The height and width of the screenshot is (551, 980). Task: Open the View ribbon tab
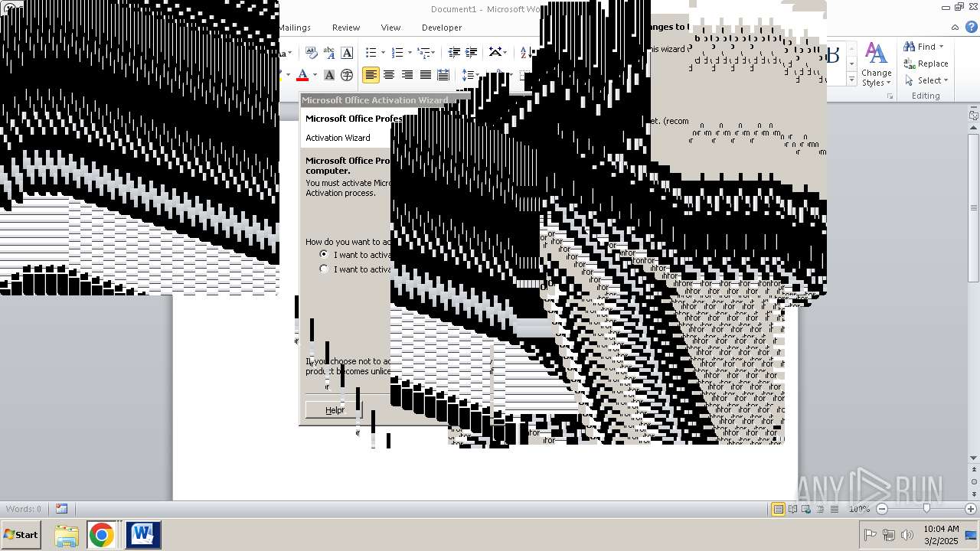click(x=390, y=28)
